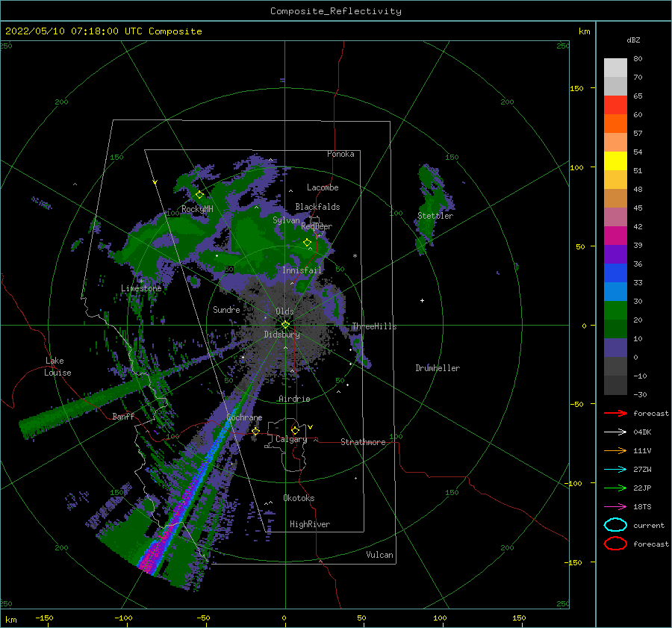Click the Vulcan label
672x628 pixels.
pos(379,555)
